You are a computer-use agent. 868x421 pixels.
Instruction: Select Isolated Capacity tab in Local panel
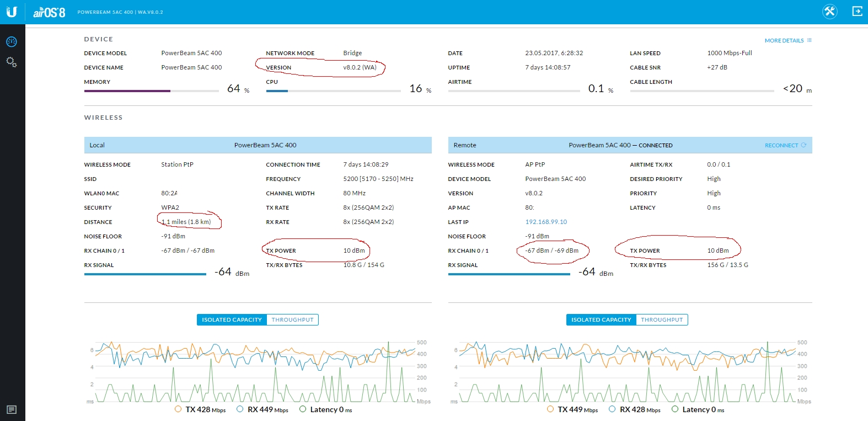232,319
